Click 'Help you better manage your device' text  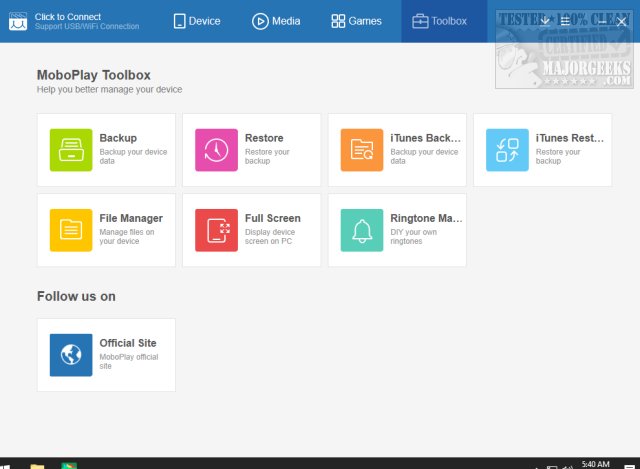pos(109,89)
